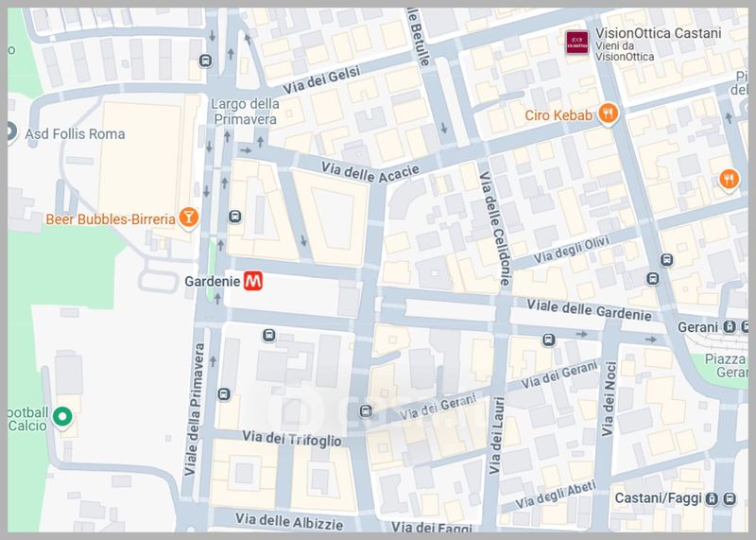Click the Beer Bubbles-Birreria label text
756x540 pixels.
click(x=111, y=219)
